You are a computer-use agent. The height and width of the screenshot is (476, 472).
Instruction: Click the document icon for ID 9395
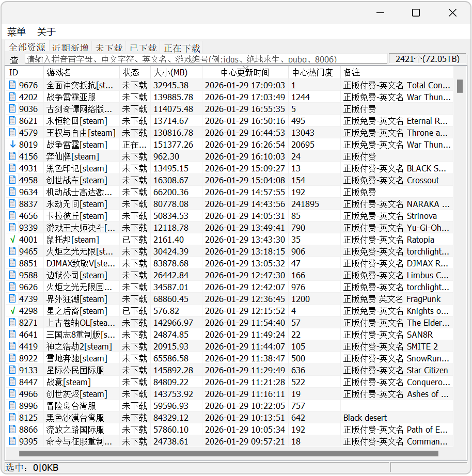click(12, 441)
